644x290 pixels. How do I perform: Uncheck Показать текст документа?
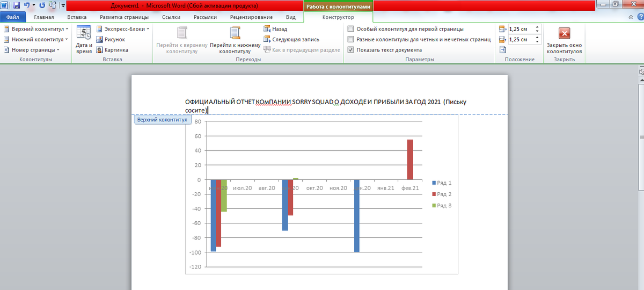(385, 50)
